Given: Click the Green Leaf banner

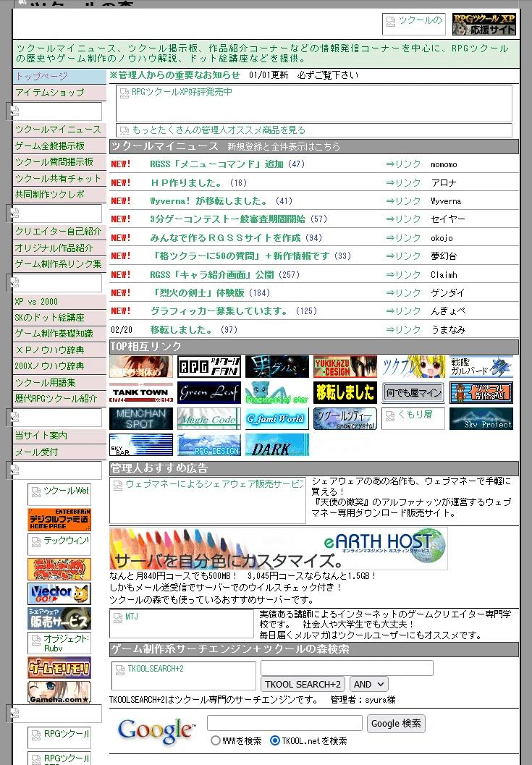Looking at the screenshot, I should (x=209, y=393).
